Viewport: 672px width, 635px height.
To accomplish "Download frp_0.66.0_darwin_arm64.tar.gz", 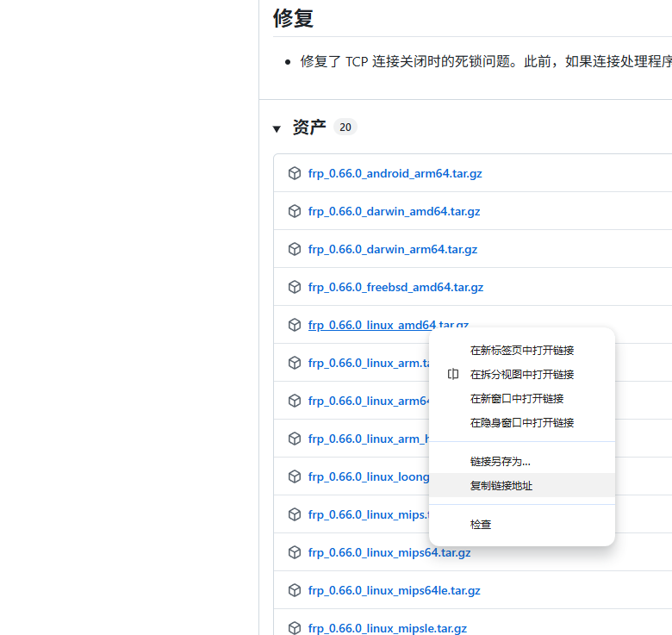I will [x=393, y=249].
